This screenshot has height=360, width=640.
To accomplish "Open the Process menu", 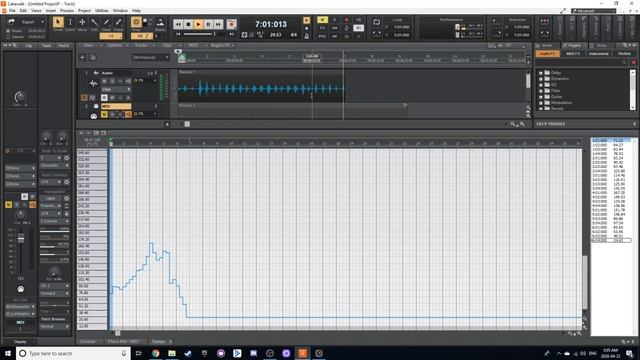I will click(67, 11).
